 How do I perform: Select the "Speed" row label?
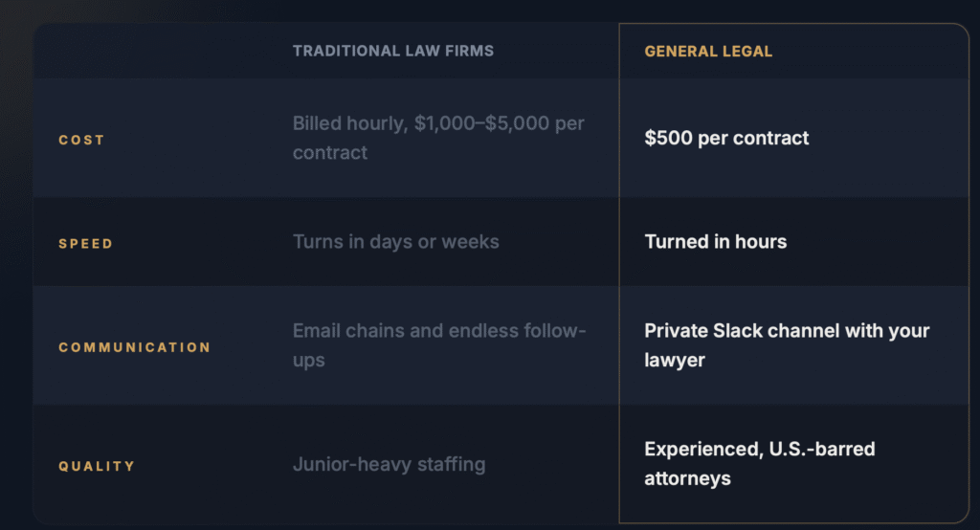(x=86, y=244)
